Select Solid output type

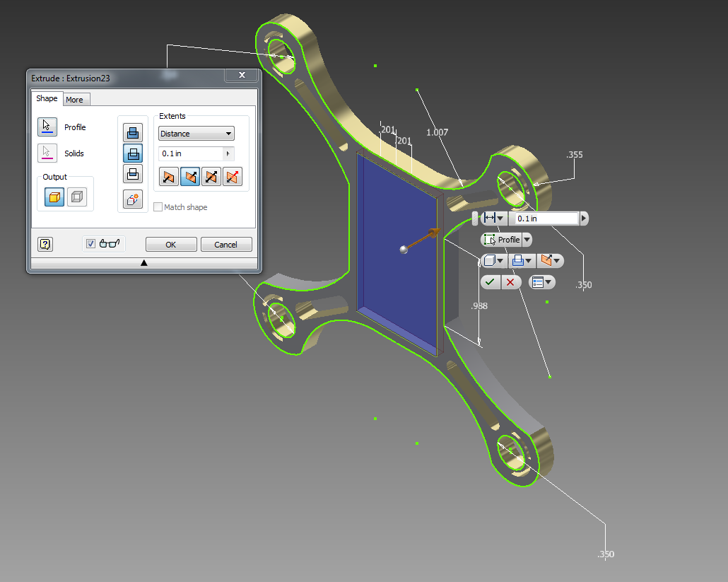coord(54,197)
